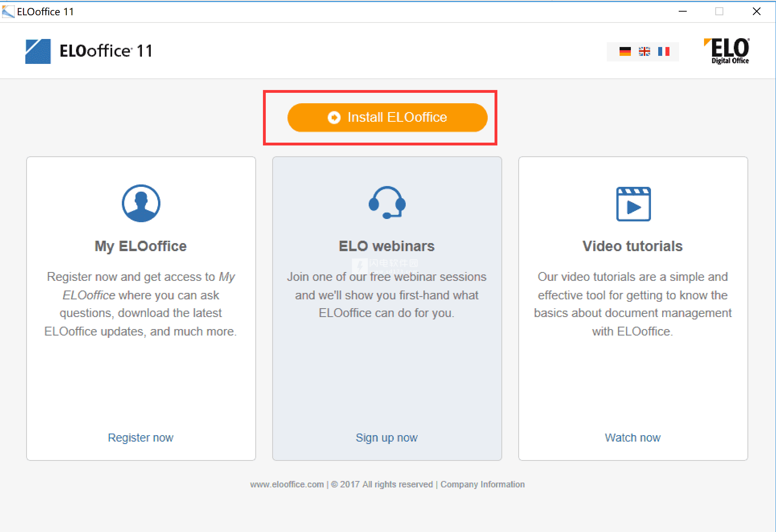776x532 pixels.
Task: Open the Register now link
Action: coord(141,438)
